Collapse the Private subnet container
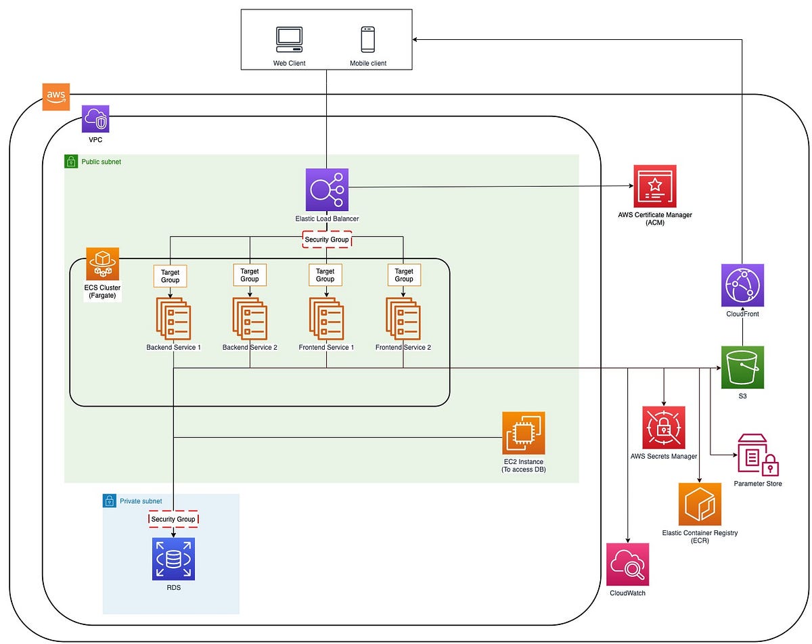The width and height of the screenshot is (812, 644). (x=110, y=501)
